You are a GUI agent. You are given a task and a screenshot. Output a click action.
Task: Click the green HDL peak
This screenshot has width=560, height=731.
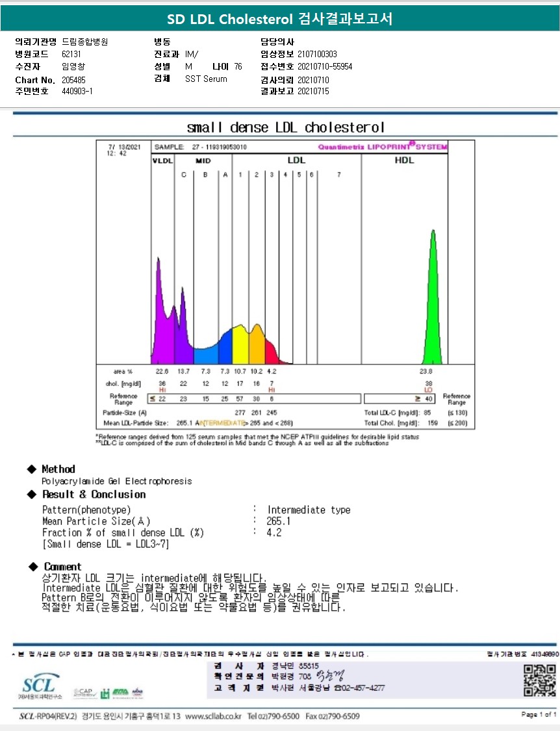coord(433,298)
